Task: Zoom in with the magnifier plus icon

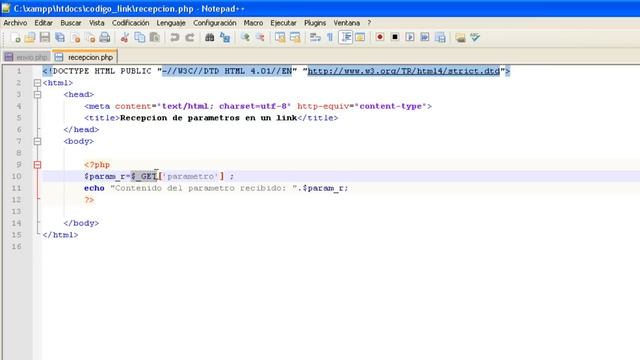Action: coord(245,38)
